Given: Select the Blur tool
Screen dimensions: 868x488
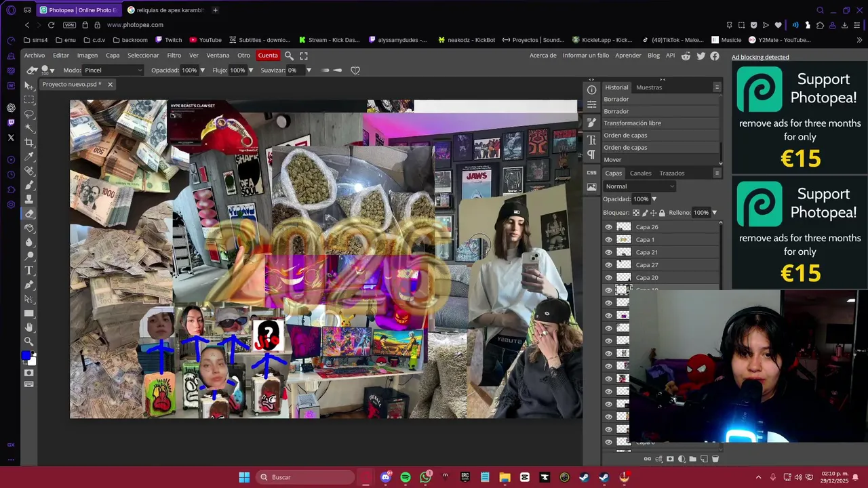Looking at the screenshot, I should pos(29,242).
